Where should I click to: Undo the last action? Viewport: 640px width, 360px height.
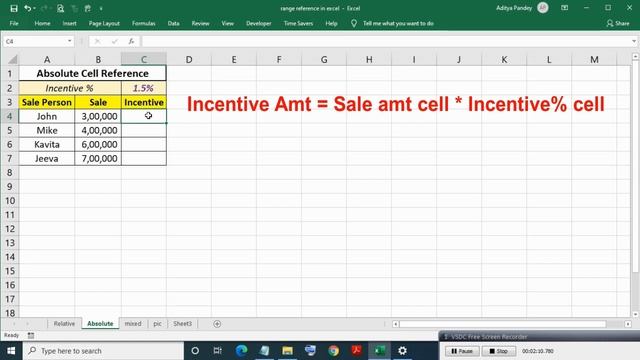point(27,8)
